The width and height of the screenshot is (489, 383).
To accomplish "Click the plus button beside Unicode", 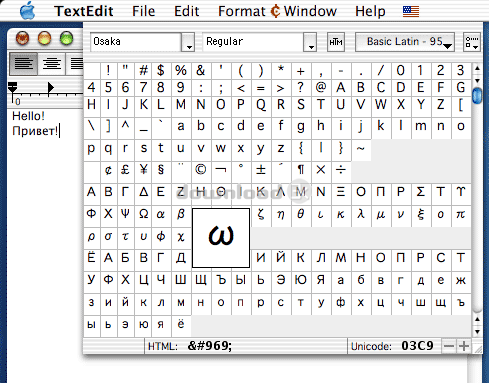I will tap(464, 346).
